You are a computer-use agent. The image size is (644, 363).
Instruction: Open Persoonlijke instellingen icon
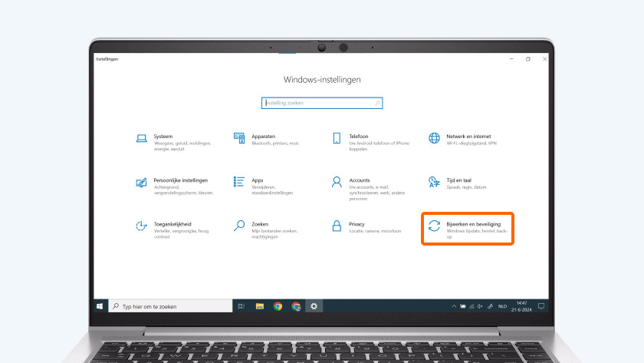point(141,182)
